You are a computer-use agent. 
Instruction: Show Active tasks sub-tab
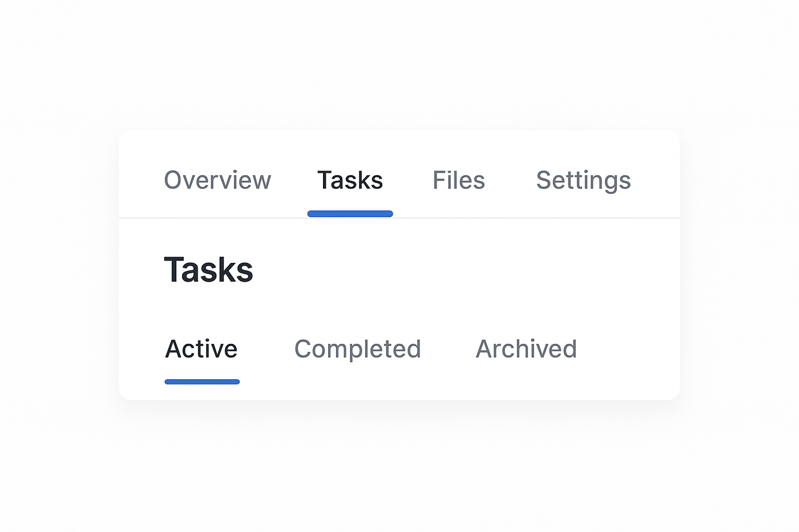(201, 349)
